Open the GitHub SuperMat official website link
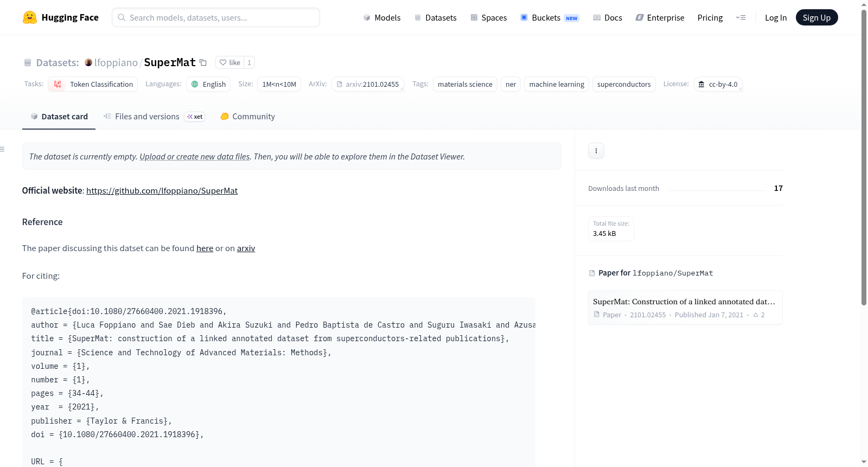Viewport: 868px width, 467px height. point(162,190)
